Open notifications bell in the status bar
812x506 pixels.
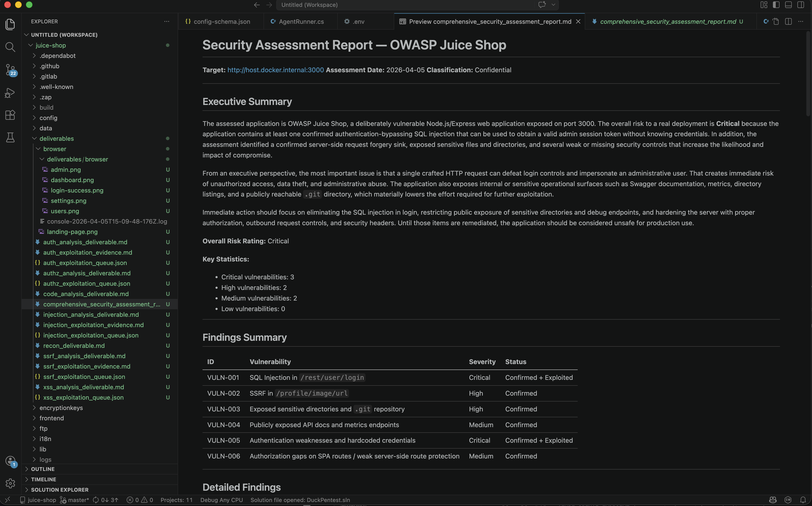pos(803,500)
